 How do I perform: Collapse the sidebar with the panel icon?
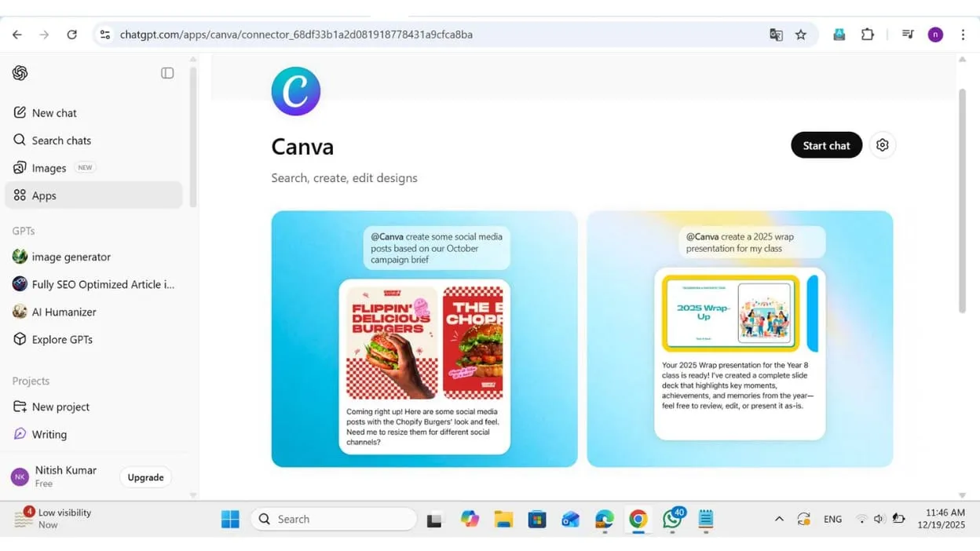click(x=167, y=73)
